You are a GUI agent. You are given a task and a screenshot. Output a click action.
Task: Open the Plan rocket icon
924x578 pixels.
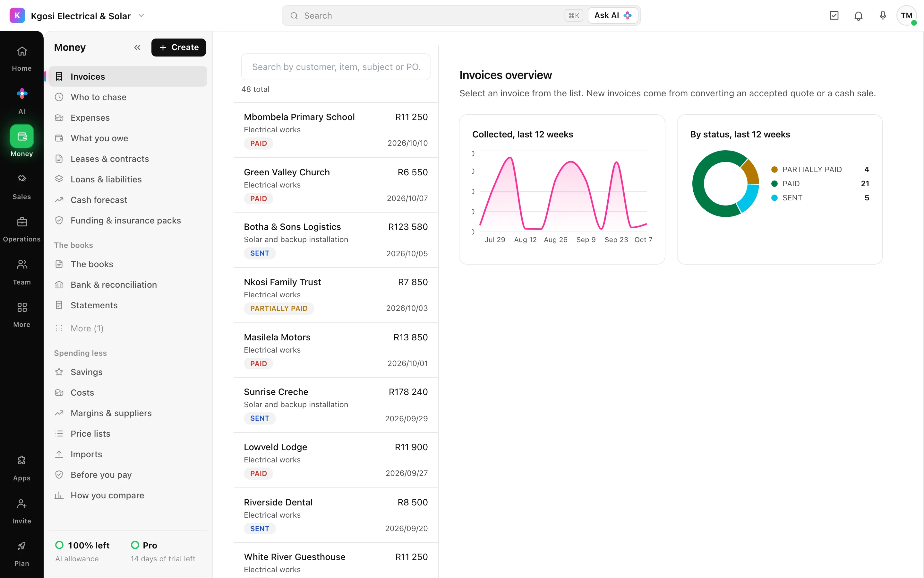pyautogui.click(x=22, y=546)
